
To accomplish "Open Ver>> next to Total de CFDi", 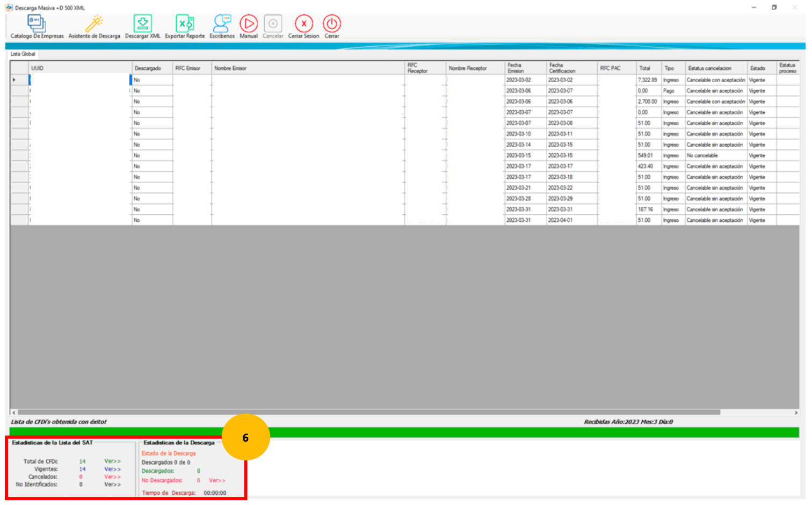I will (112, 461).
